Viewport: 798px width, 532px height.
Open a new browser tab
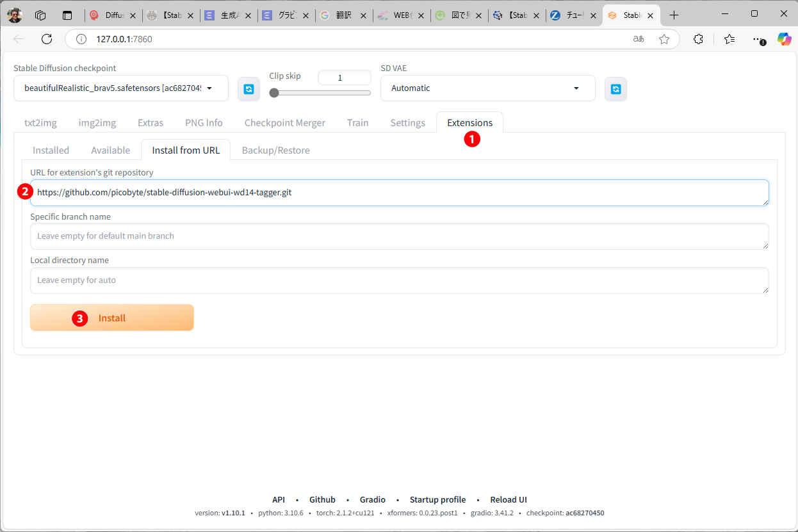674,15
